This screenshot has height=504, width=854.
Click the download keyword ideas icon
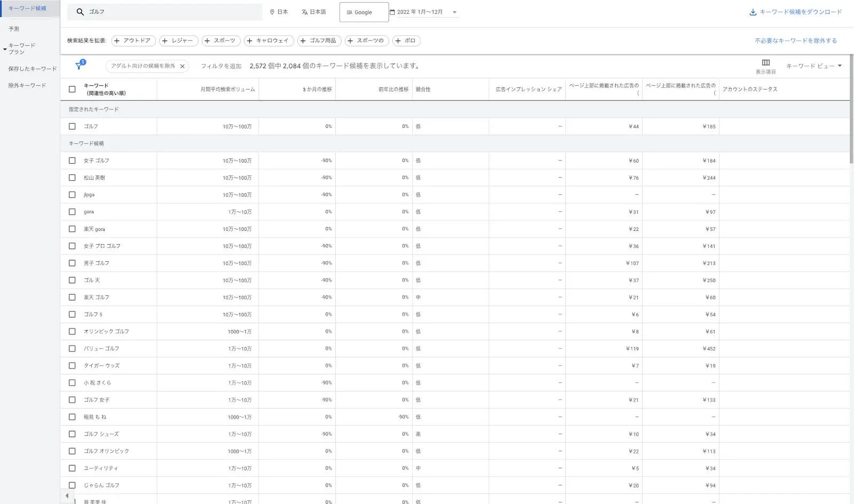(753, 12)
